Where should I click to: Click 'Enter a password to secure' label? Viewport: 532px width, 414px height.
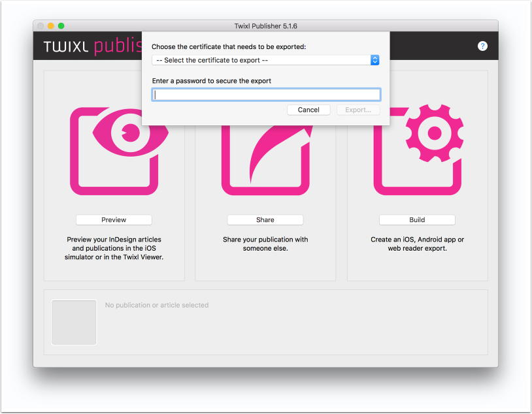[211, 81]
